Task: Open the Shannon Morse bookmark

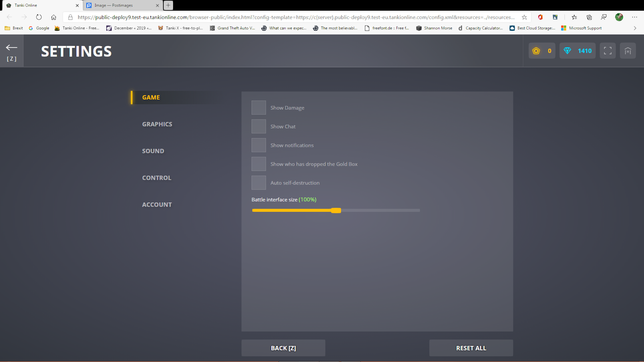Action: point(434,28)
